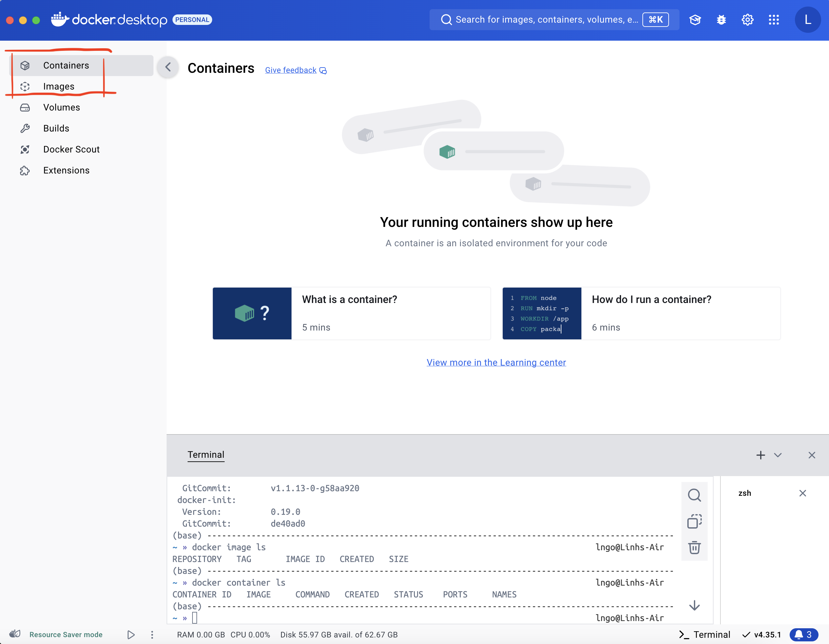Open the What is a container guide
The width and height of the screenshot is (829, 644).
352,313
